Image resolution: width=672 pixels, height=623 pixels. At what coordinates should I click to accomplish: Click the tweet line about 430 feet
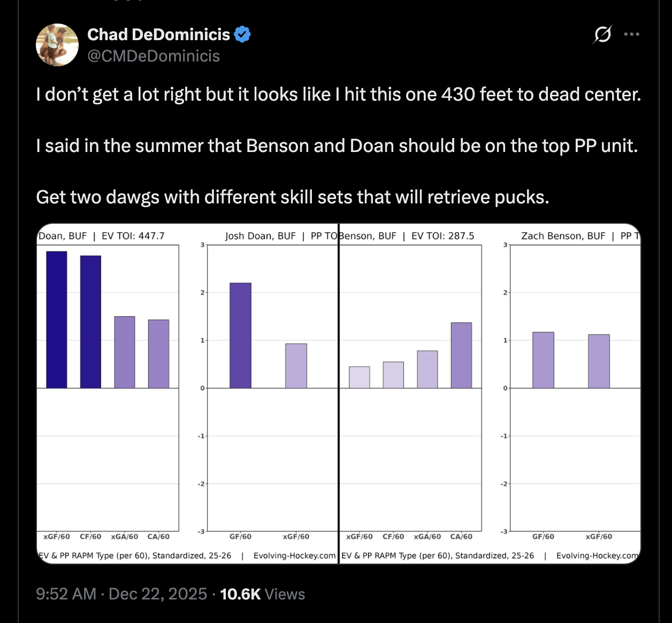point(338,95)
